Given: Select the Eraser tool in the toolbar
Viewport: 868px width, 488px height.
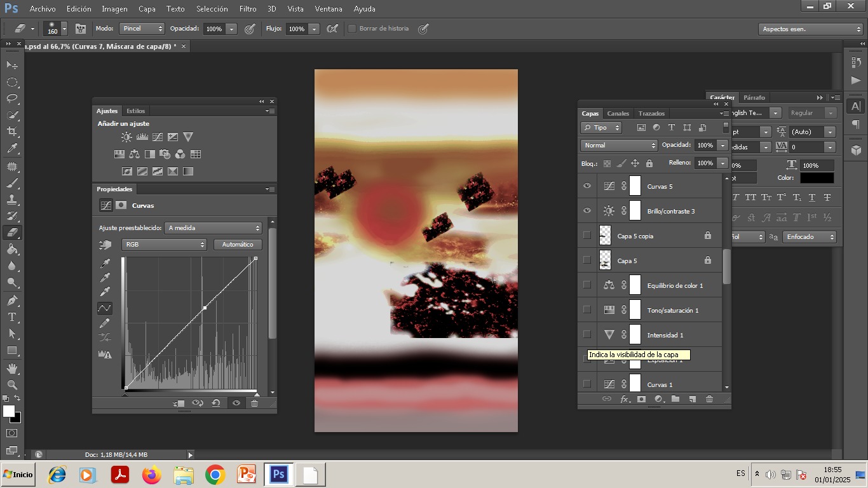Looking at the screenshot, I should (12, 233).
